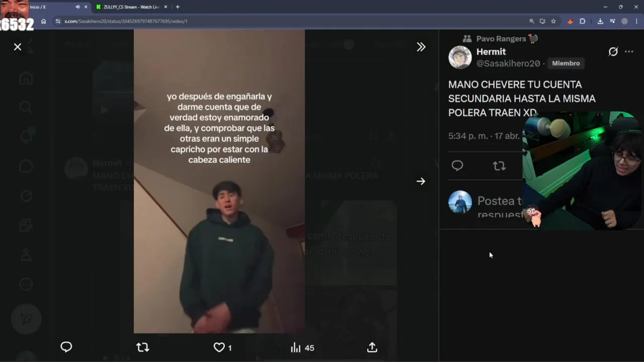Open zoom magnifier in address bar
644x362 pixels.
point(531,21)
